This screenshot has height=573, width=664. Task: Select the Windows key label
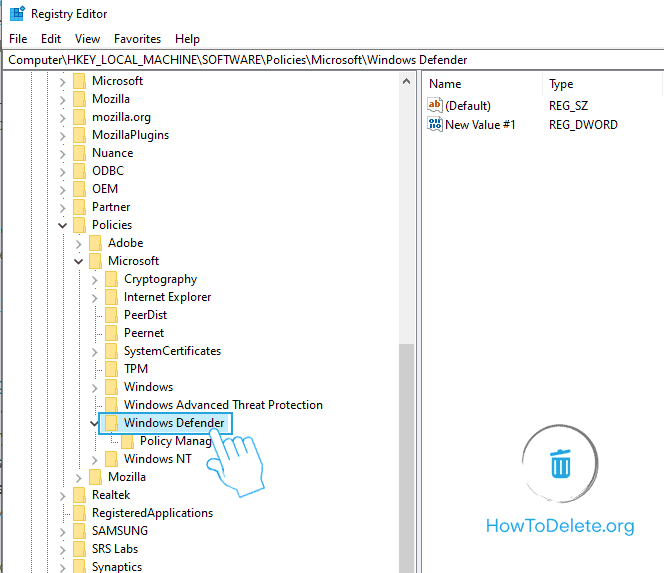point(148,387)
